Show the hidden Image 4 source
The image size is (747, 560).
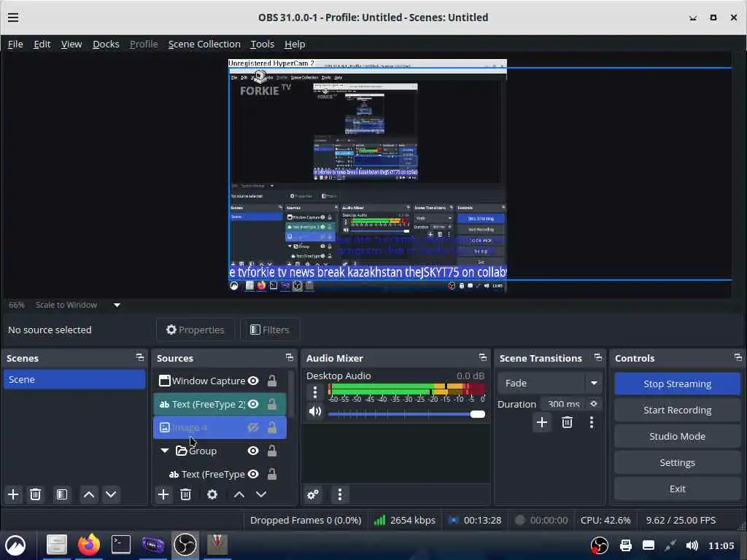click(253, 427)
